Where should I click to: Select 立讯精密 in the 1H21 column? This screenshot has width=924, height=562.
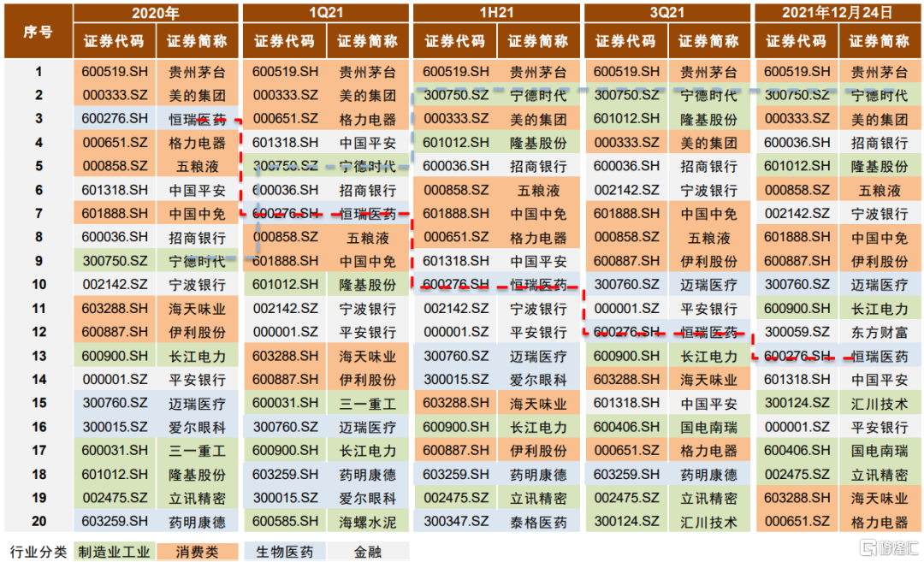pyautogui.click(x=538, y=499)
